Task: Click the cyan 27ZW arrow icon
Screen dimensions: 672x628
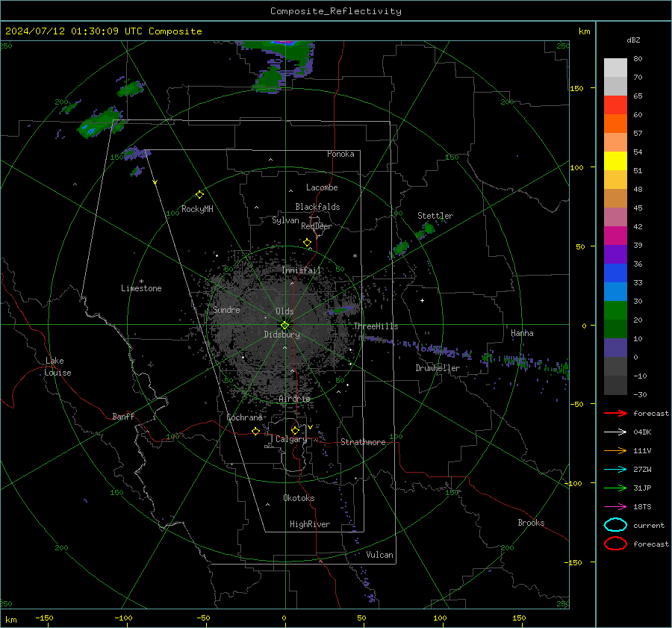Action: [615, 470]
